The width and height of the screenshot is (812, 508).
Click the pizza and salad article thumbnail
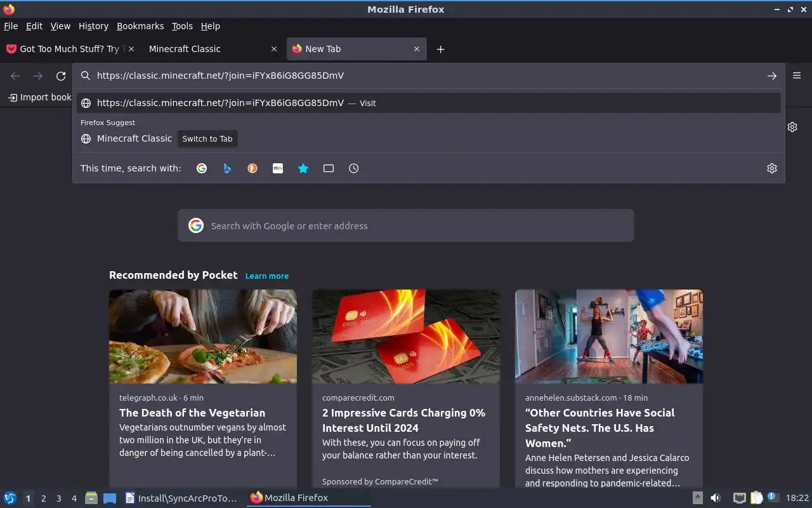point(203,337)
